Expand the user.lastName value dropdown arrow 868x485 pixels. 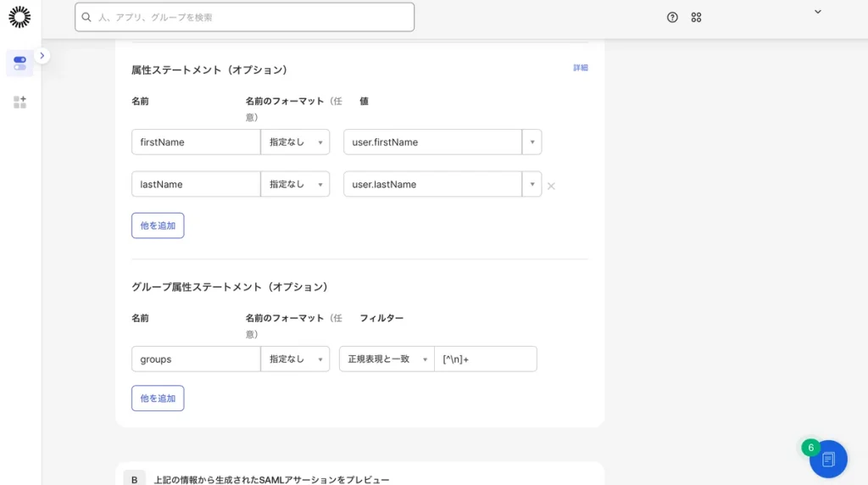531,185
